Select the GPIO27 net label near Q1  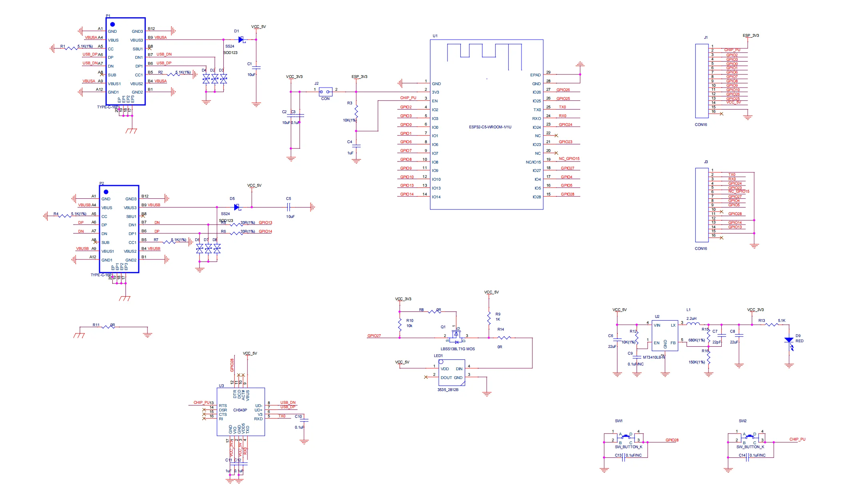374,336
